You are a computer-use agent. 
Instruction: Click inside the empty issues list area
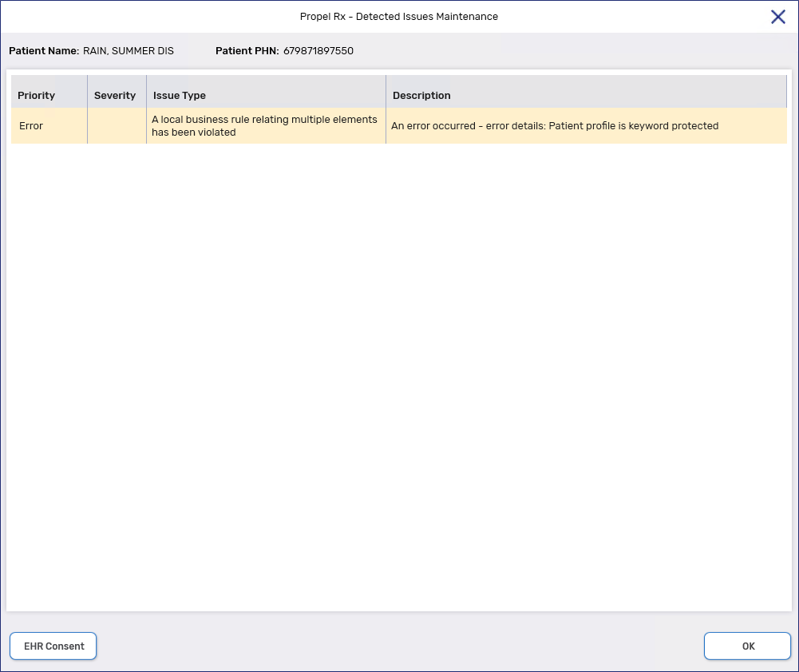[x=399, y=359]
